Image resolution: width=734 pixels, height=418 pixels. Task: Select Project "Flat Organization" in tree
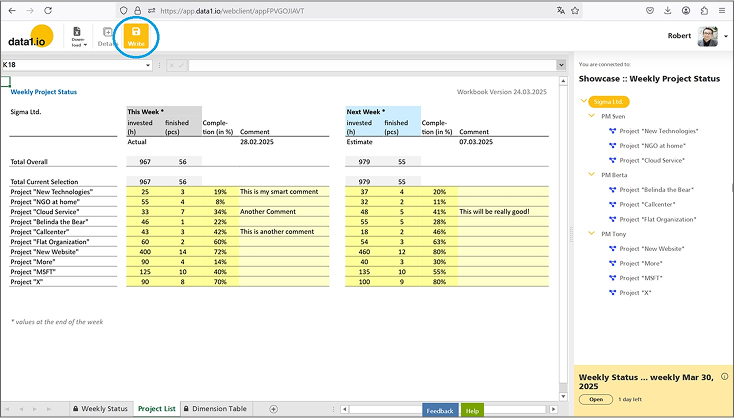tap(658, 219)
